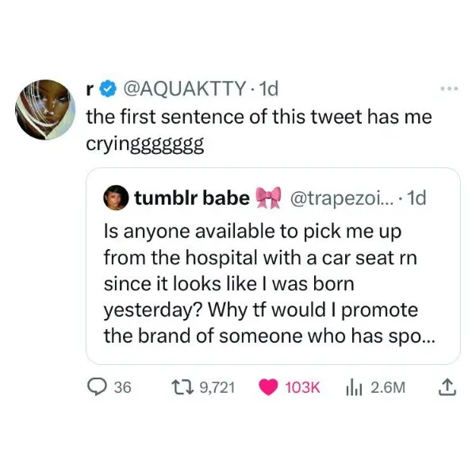
Task: Click the 9,721 retweet count
Action: [217, 387]
